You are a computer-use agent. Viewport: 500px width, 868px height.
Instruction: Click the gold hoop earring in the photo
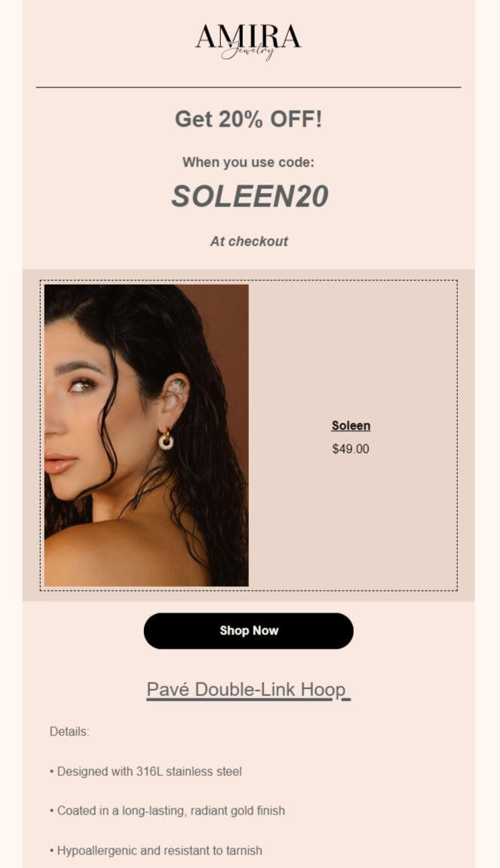166,439
